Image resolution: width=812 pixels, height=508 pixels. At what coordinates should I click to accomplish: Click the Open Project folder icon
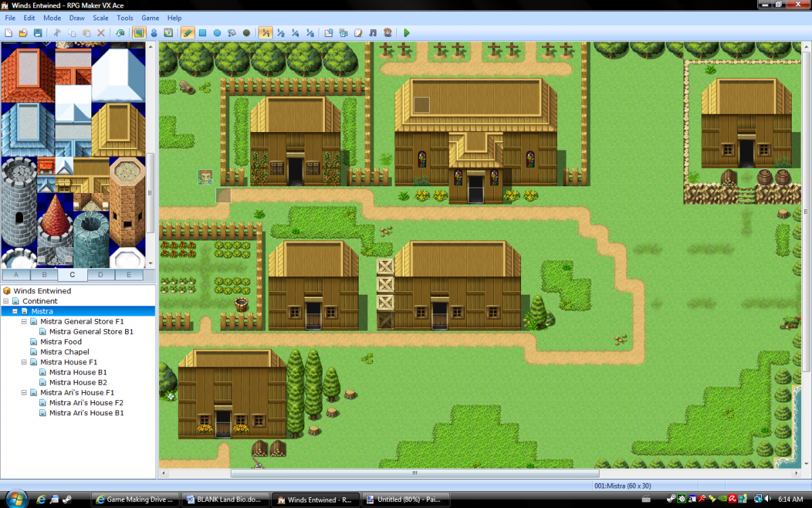[22, 33]
